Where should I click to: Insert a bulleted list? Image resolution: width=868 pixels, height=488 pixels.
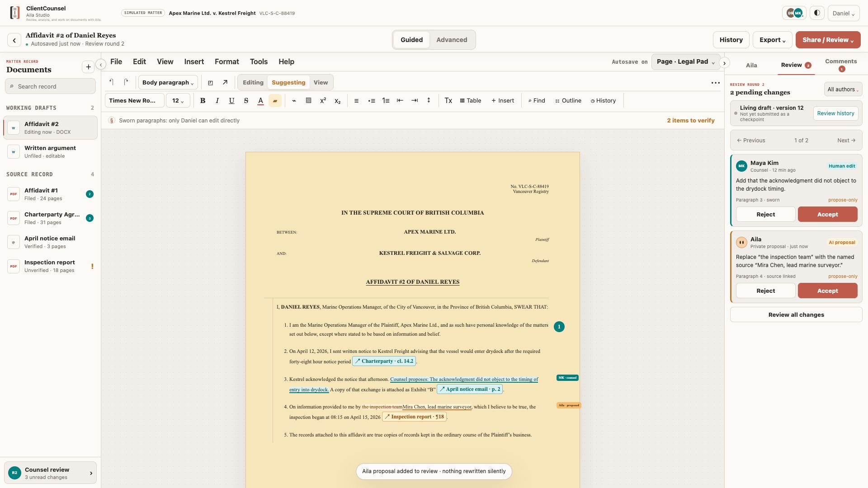pyautogui.click(x=371, y=101)
